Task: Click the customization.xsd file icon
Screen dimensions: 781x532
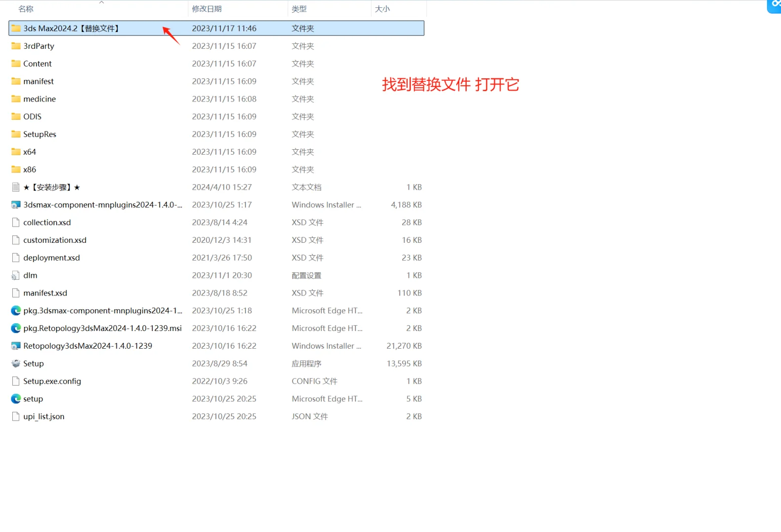Action: (16, 240)
